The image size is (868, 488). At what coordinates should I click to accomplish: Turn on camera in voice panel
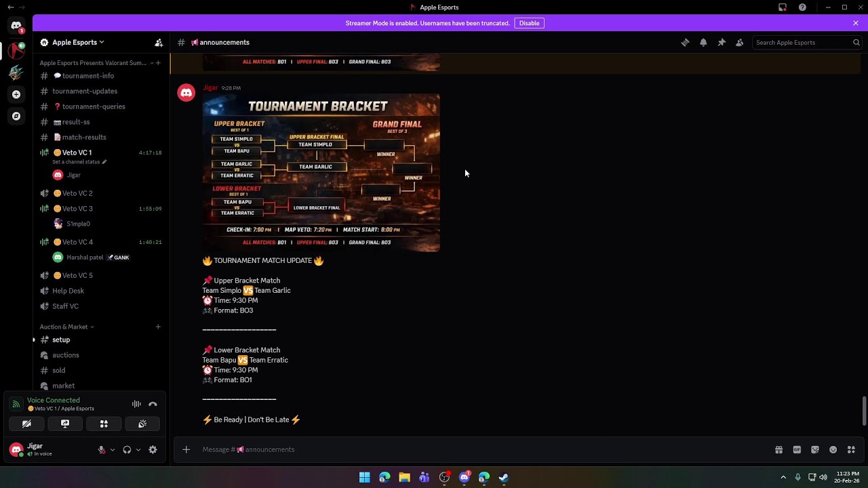26,424
